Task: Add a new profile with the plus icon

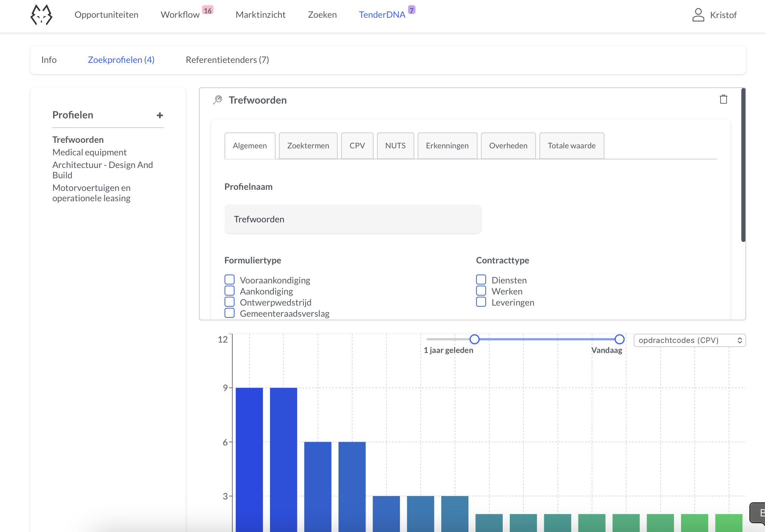Action: pos(160,115)
